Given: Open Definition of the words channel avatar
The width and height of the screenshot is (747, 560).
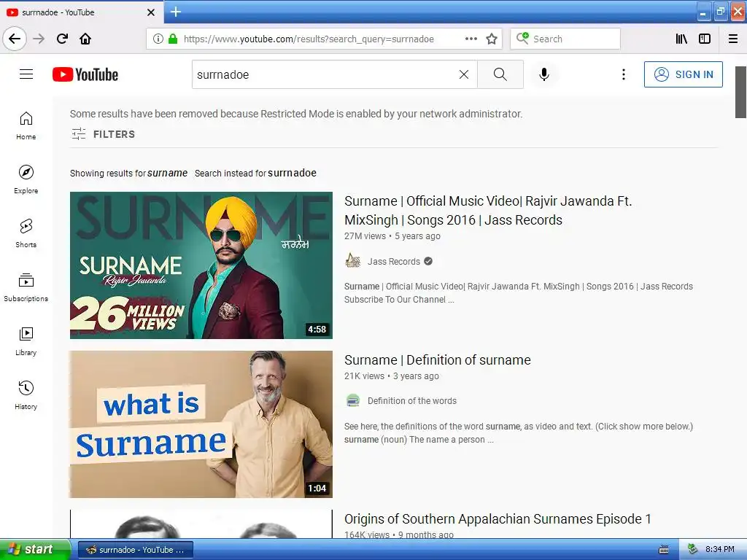Looking at the screenshot, I should [352, 401].
